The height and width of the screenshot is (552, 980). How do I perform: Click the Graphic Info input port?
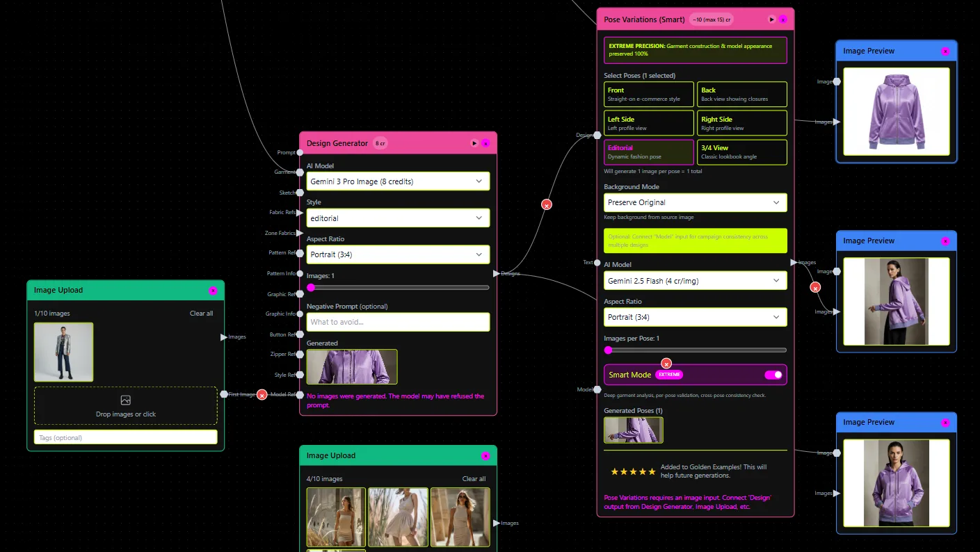click(x=300, y=314)
